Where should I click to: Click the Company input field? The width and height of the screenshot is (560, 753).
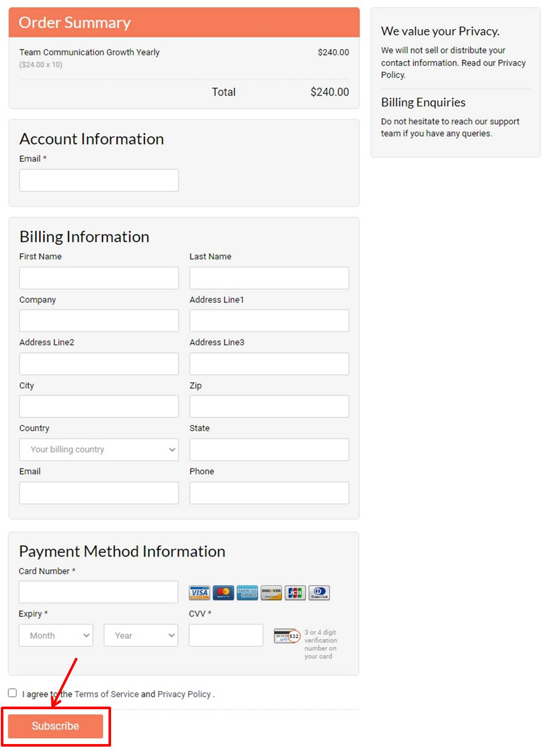click(99, 321)
